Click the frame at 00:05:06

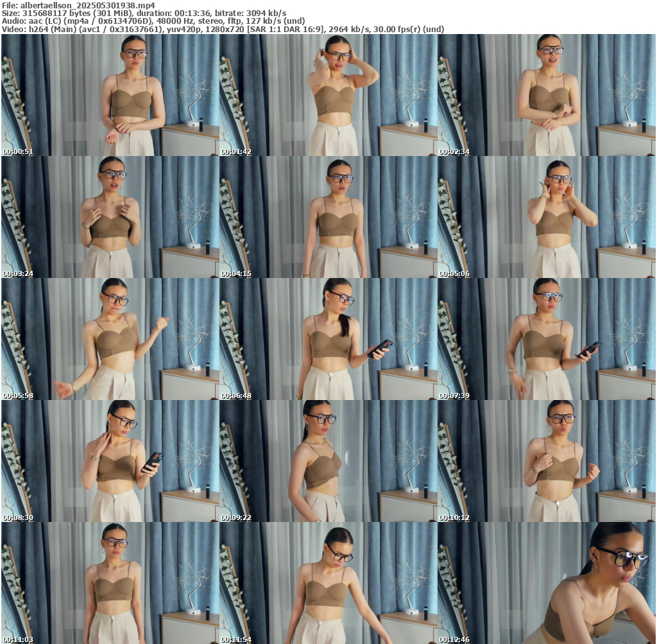547,217
